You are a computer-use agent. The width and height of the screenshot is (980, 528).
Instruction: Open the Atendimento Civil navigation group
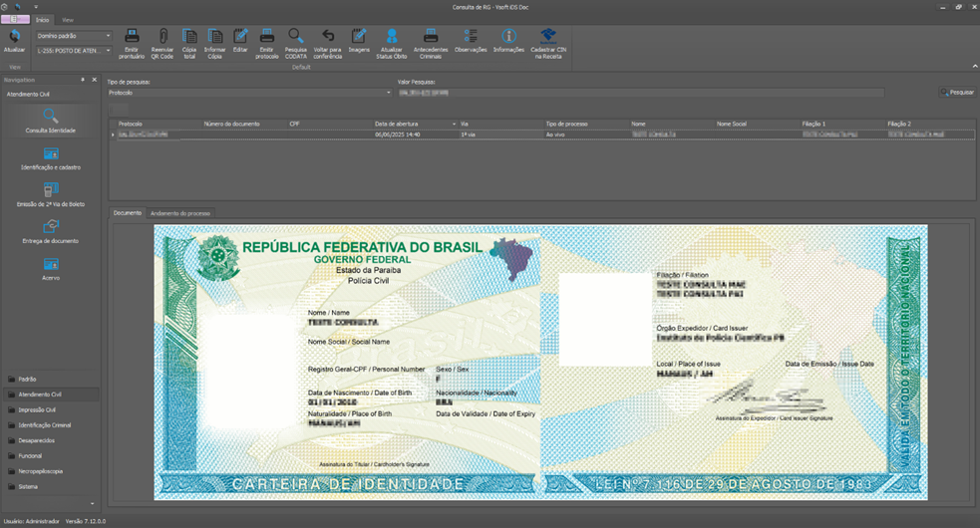pyautogui.click(x=51, y=395)
